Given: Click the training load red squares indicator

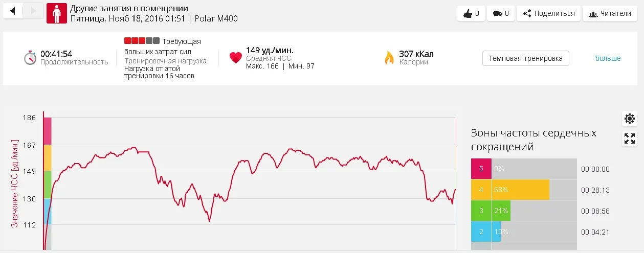Looking at the screenshot, I should coord(141,41).
